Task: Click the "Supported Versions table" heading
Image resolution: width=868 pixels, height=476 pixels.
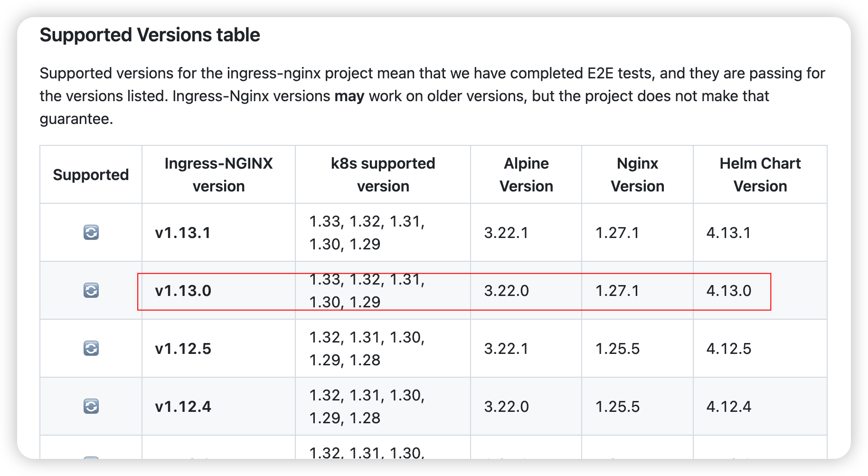Action: tap(150, 35)
